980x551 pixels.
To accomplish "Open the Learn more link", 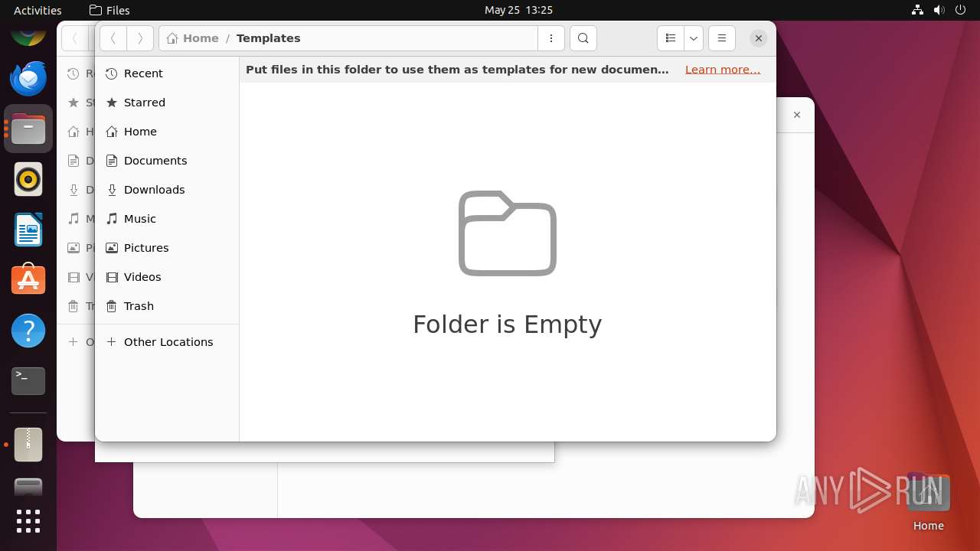I will click(x=723, y=70).
